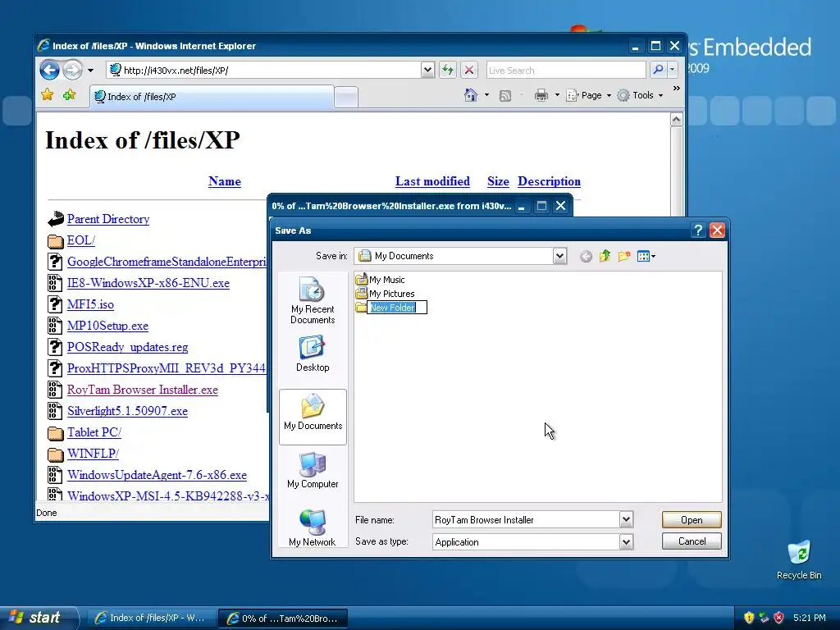Screen dimensions: 840x630
Task: Click the MFI5.iso link
Action: tap(90, 304)
